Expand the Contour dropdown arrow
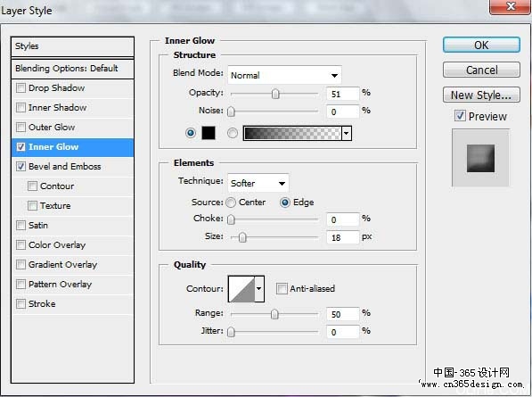The height and width of the screenshot is (397, 532). pyautogui.click(x=259, y=289)
